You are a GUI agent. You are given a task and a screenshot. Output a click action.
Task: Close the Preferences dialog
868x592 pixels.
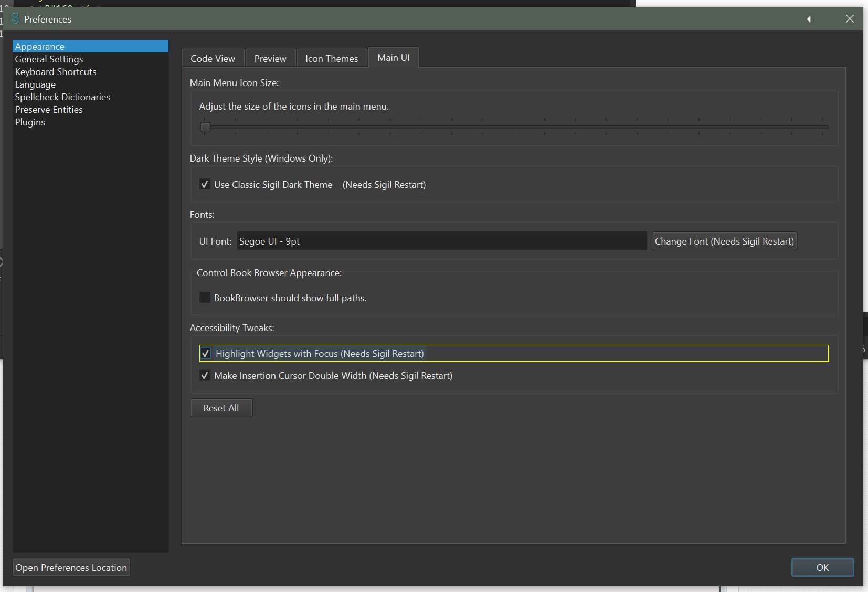click(850, 19)
